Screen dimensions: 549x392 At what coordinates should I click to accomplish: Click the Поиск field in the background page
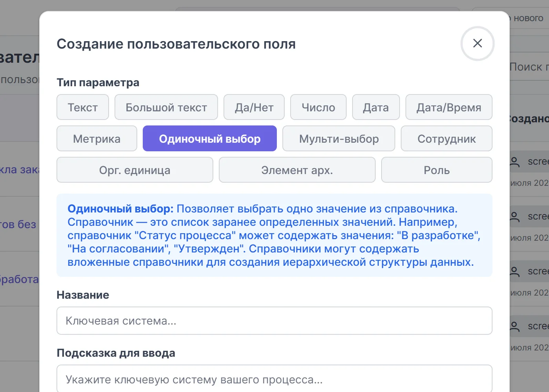click(529, 67)
